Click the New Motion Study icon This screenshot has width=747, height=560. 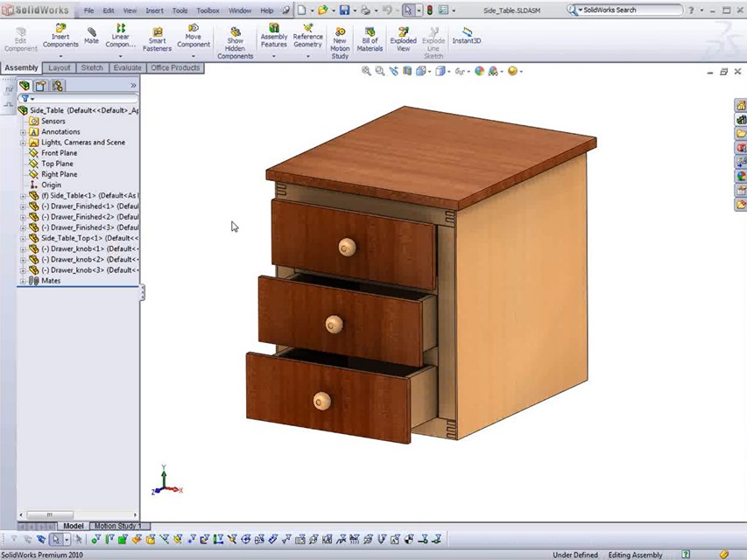pyautogui.click(x=340, y=41)
